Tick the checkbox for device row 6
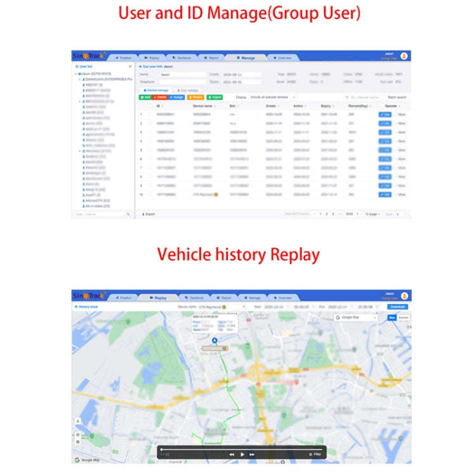 tap(150, 159)
